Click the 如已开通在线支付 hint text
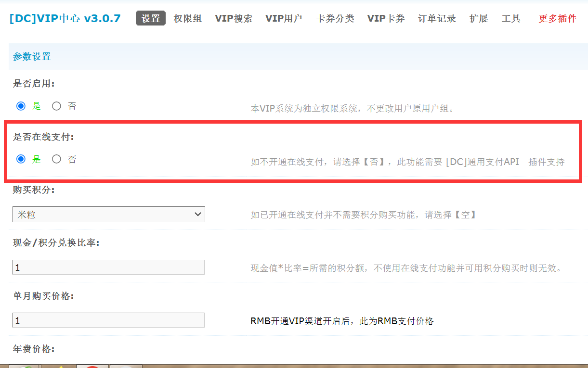 click(364, 215)
